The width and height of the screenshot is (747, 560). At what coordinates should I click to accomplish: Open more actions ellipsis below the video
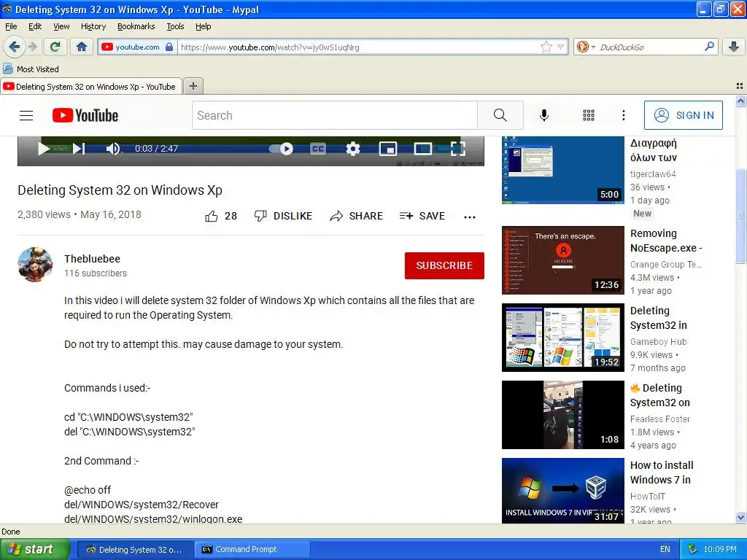click(470, 217)
